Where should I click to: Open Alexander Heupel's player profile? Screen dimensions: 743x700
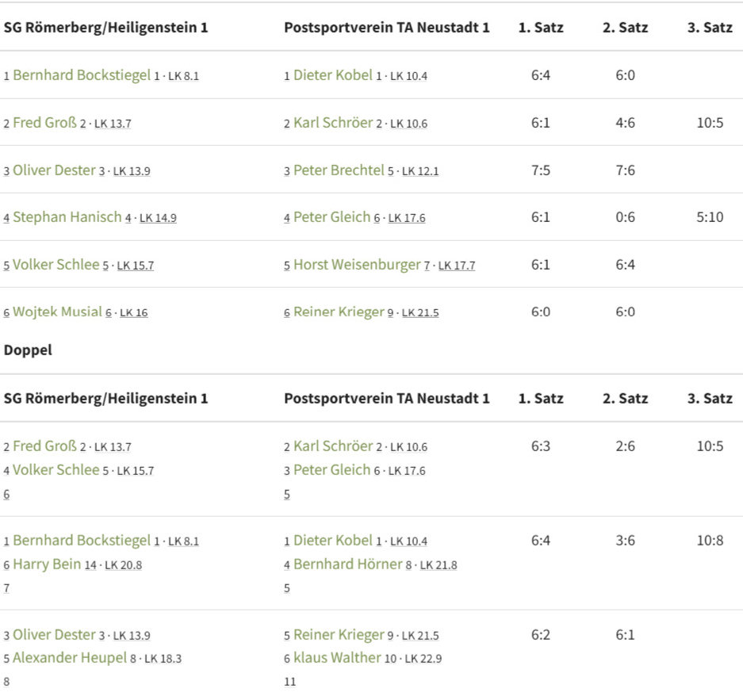tap(70, 657)
